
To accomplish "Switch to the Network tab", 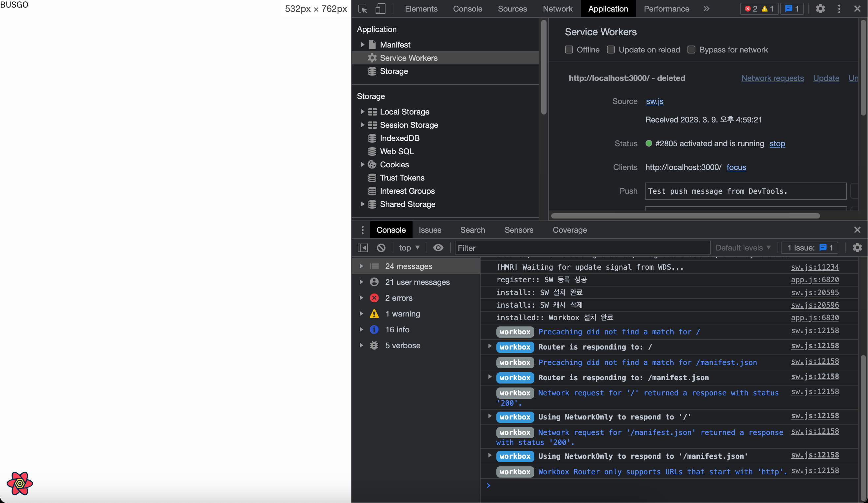I will pyautogui.click(x=557, y=9).
